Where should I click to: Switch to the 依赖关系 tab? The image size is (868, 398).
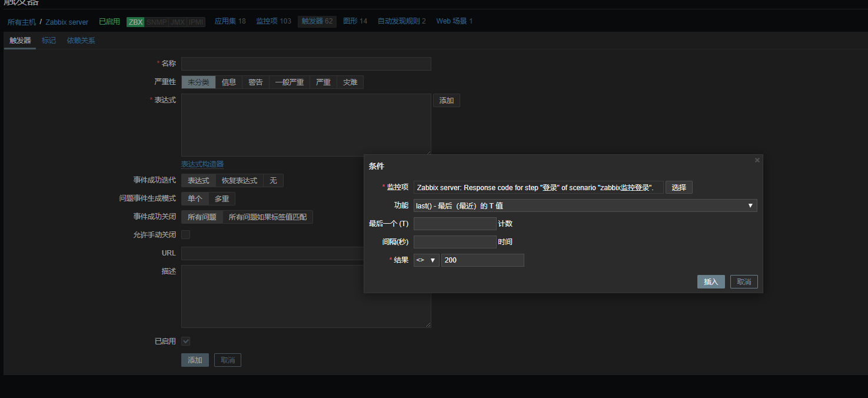(x=81, y=41)
